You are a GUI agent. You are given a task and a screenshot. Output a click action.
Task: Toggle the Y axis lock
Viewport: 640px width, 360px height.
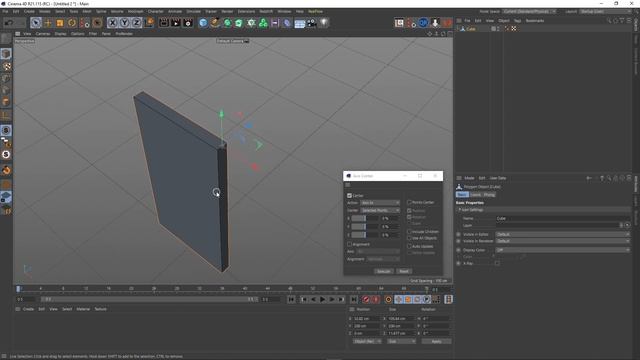(124, 23)
